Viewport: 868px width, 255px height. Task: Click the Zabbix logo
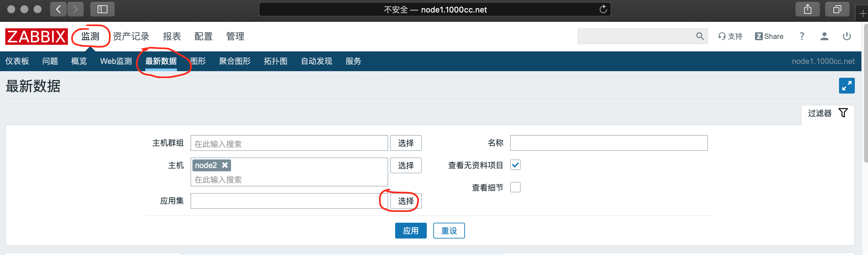[x=36, y=36]
